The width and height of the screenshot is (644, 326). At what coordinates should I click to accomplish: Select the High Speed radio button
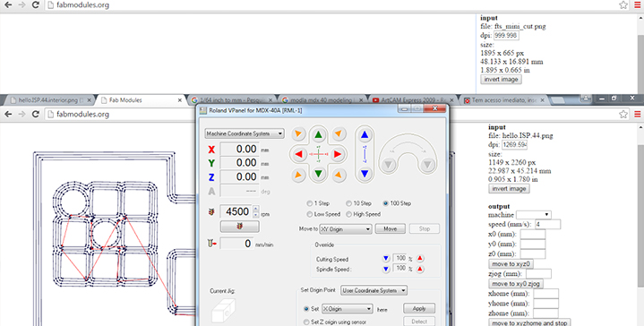tap(348, 214)
